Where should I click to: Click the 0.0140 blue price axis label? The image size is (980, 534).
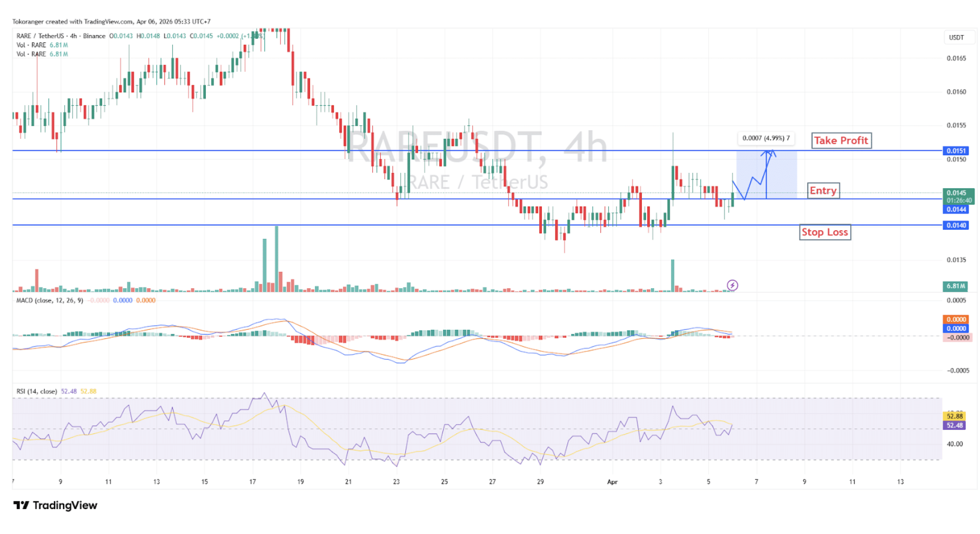956,225
